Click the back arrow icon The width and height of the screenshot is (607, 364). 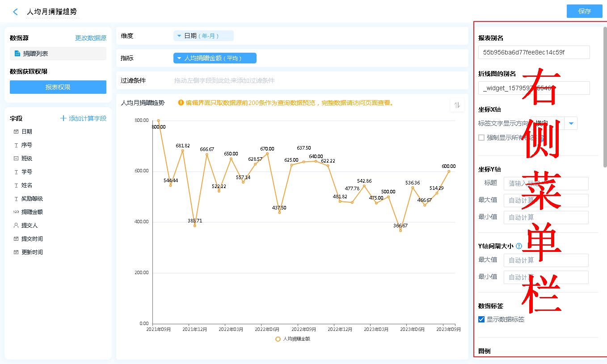(x=16, y=12)
